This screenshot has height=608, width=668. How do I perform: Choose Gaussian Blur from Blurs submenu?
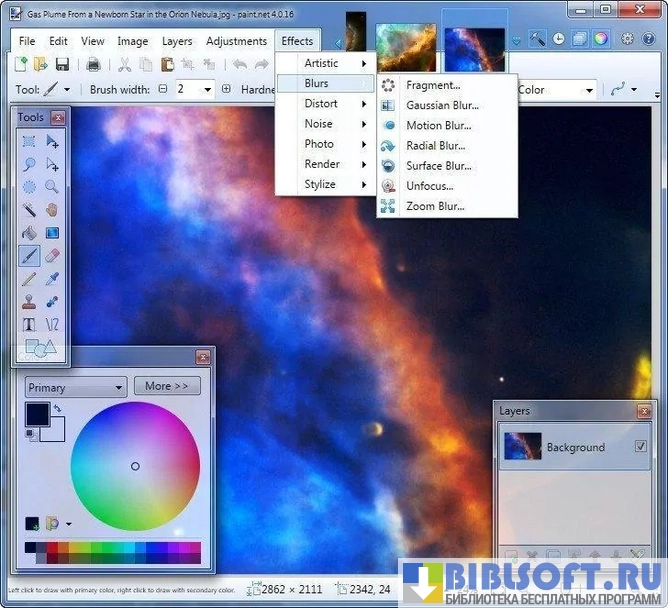(x=442, y=105)
